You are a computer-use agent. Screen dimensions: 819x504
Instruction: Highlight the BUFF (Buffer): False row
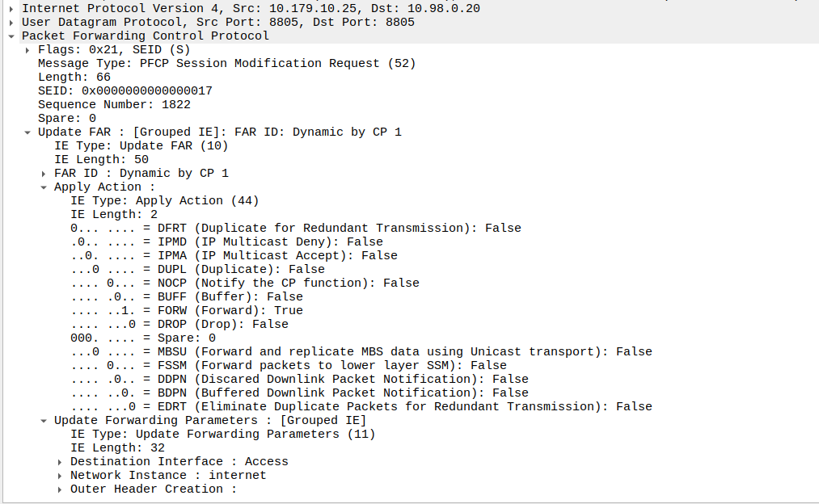click(x=186, y=296)
